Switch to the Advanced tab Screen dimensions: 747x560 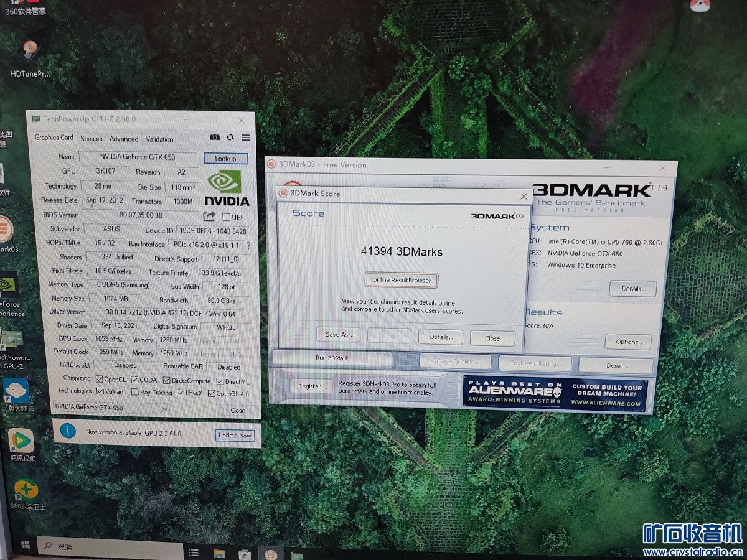click(124, 139)
